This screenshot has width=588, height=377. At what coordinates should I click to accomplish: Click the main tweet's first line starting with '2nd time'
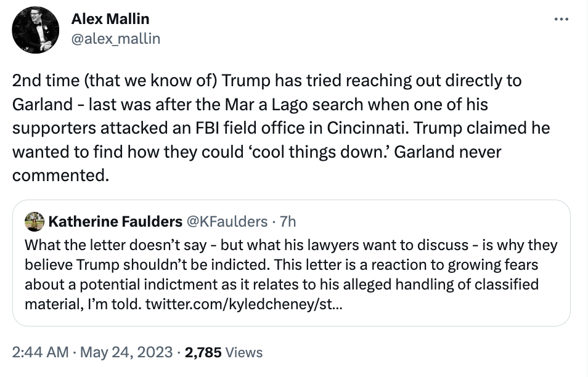[x=266, y=81]
